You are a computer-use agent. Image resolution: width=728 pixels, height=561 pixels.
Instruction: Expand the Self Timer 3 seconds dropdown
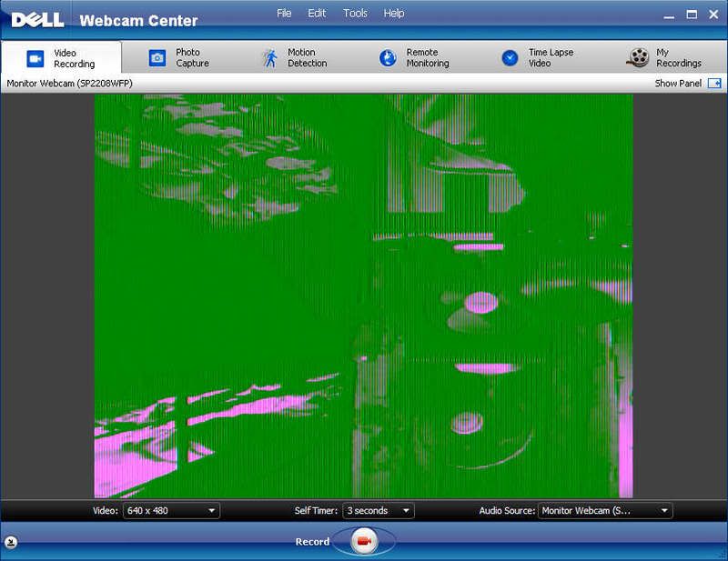pyautogui.click(x=378, y=511)
